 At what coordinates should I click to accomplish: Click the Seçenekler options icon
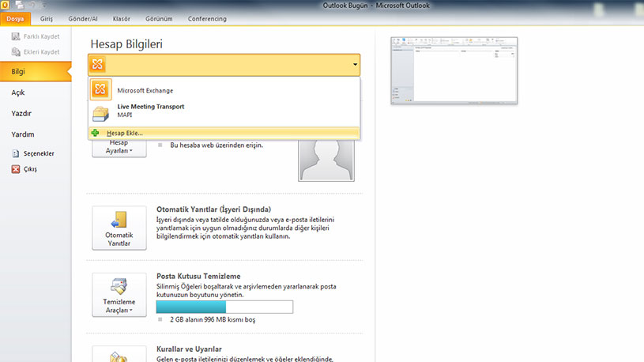tap(16, 153)
